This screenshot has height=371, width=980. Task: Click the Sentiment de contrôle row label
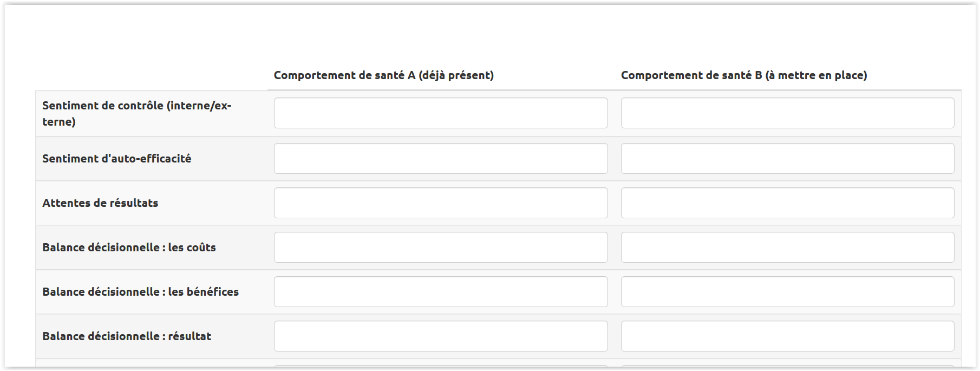pyautogui.click(x=136, y=113)
